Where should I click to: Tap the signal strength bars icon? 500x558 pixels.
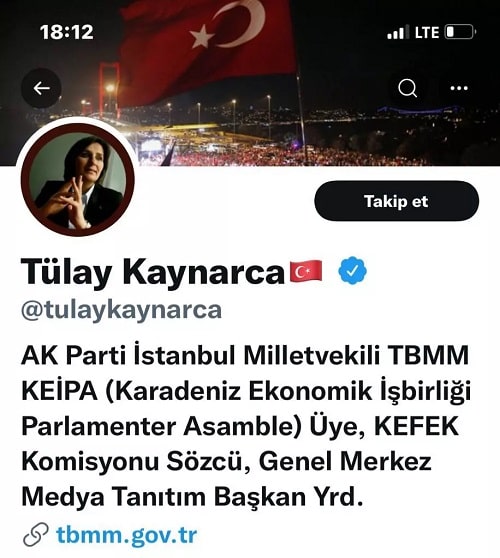[x=398, y=32]
